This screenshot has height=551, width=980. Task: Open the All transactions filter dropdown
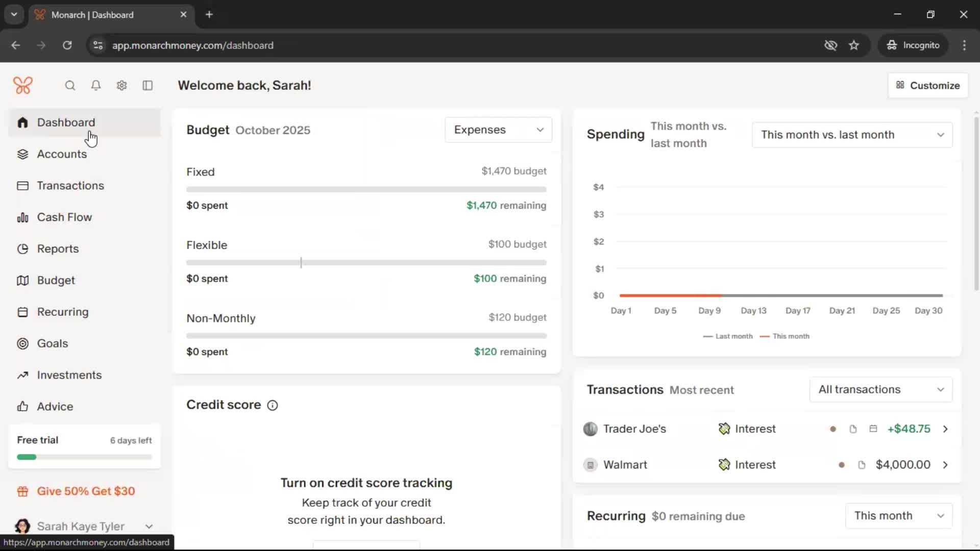(880, 390)
